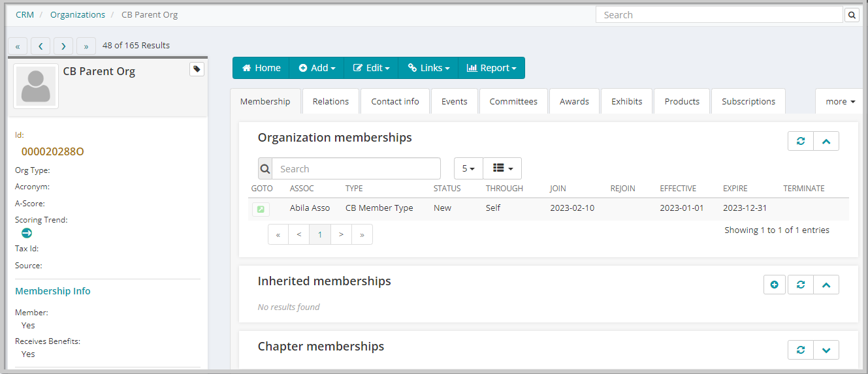The height and width of the screenshot is (374, 868).
Task: Sort by the STATUS column header
Action: click(x=447, y=188)
